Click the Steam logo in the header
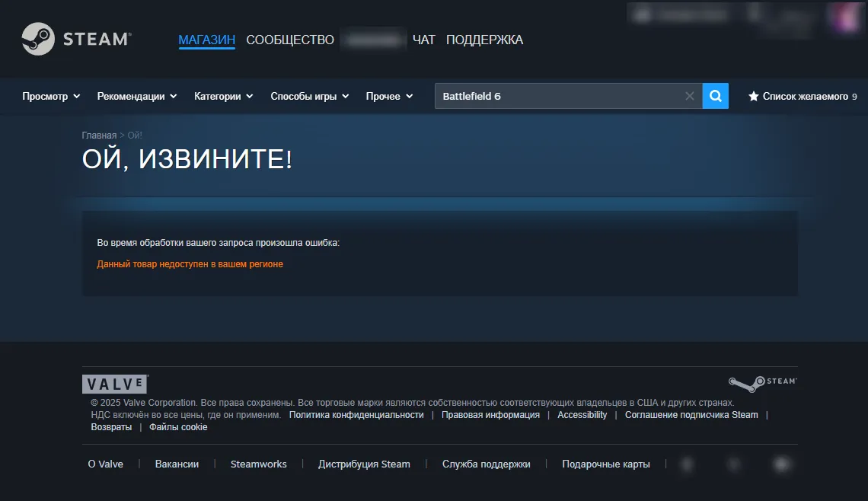This screenshot has width=868, height=501. (76, 39)
